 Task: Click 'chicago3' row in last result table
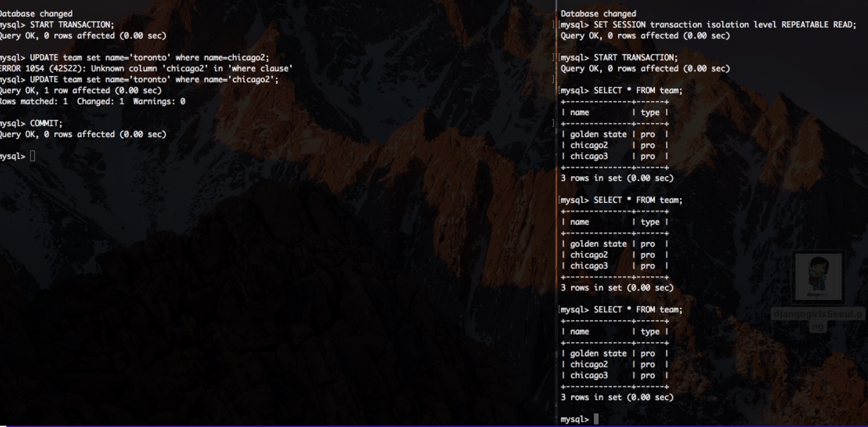pos(589,375)
